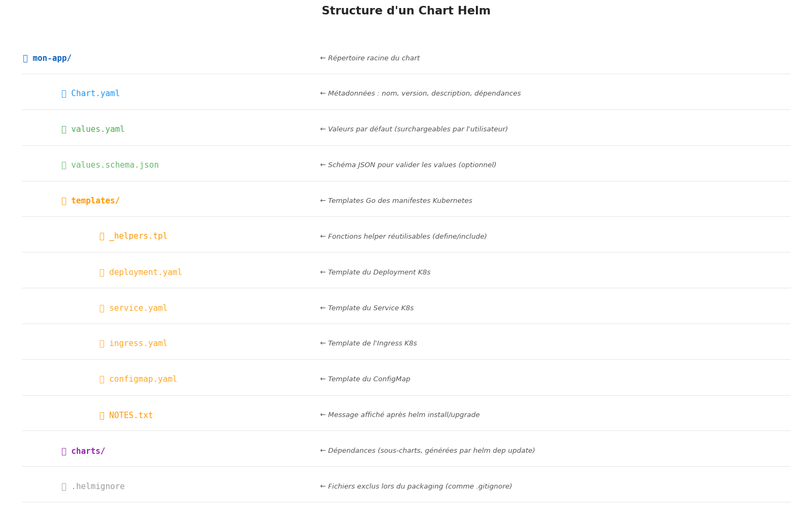The image size is (812, 519).
Task: Expand the templates/ folder label
Action: [95, 201]
